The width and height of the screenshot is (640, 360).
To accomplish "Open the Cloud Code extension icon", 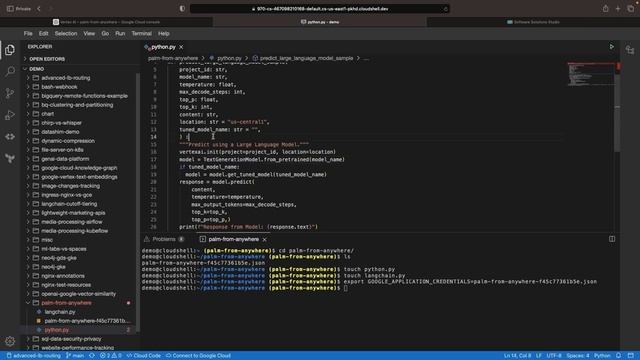I will (x=10, y=137).
